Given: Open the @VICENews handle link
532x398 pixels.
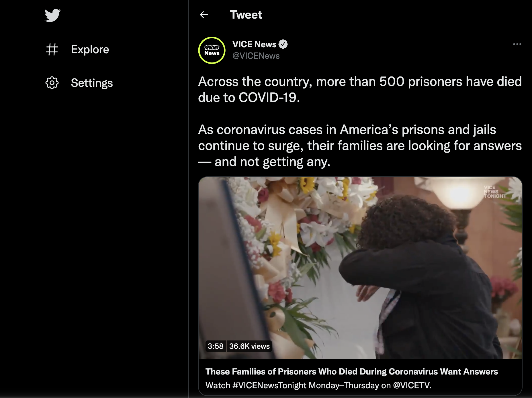Looking at the screenshot, I should coord(256,56).
